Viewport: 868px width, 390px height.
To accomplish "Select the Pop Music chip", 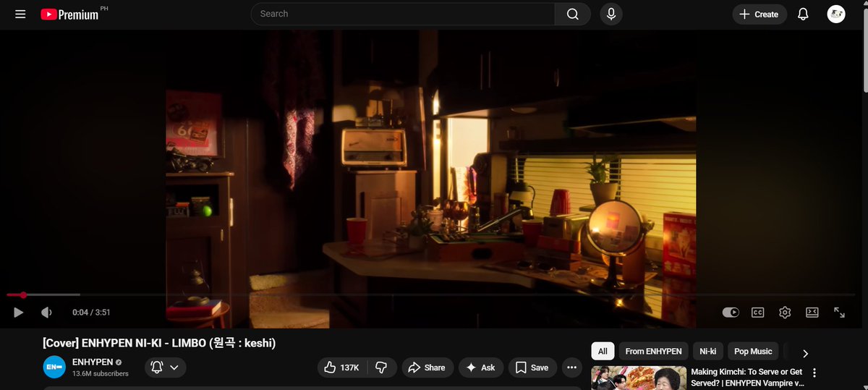I will 753,351.
